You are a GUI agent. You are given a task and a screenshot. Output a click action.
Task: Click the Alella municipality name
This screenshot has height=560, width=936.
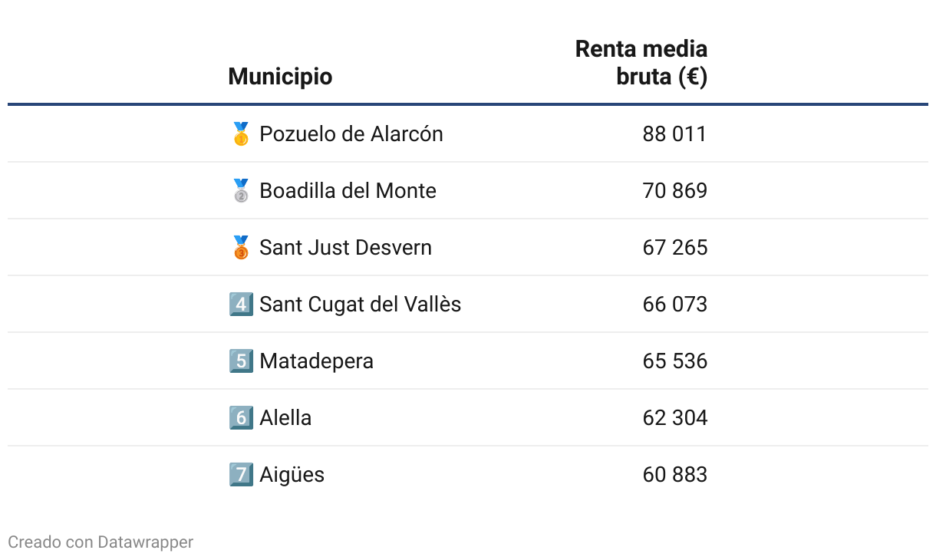(x=285, y=418)
